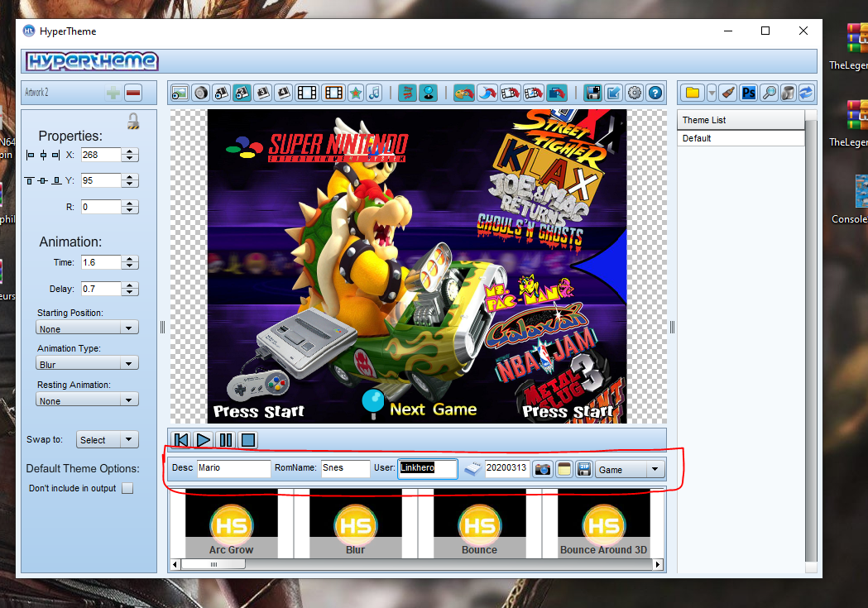Click the star icon in the toolbar

coord(356,93)
